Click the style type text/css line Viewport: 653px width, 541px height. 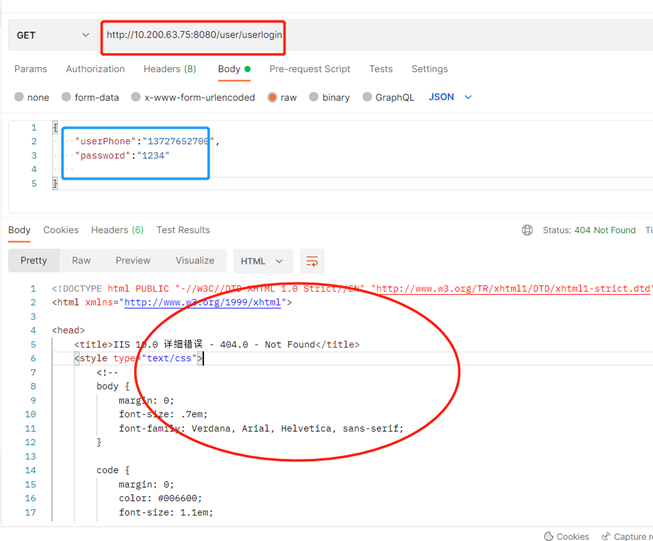[x=139, y=358]
